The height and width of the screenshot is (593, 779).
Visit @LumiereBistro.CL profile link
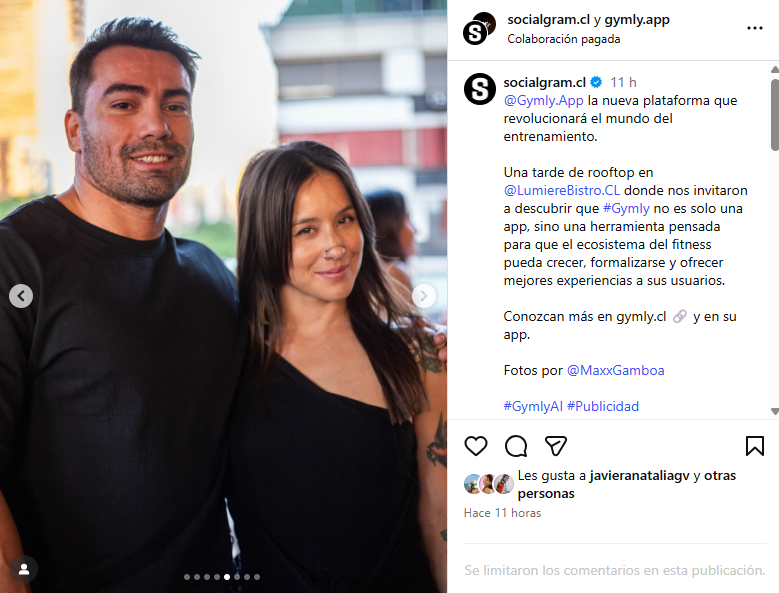(x=561, y=190)
